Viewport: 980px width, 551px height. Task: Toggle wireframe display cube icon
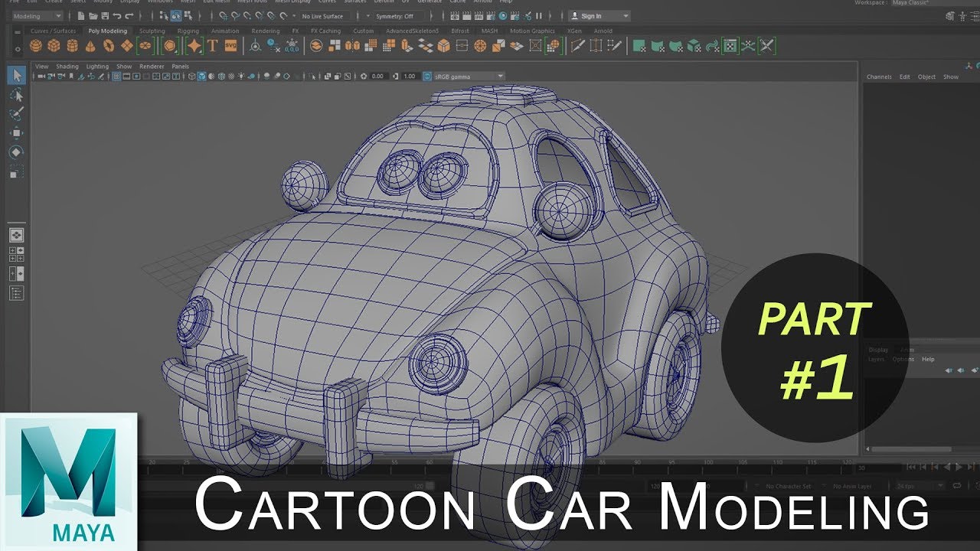193,77
